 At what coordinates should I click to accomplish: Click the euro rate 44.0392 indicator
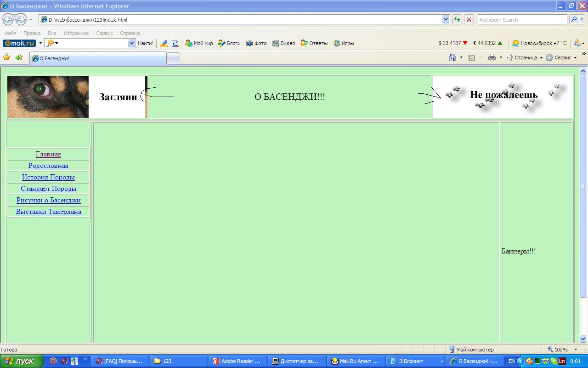(x=488, y=43)
